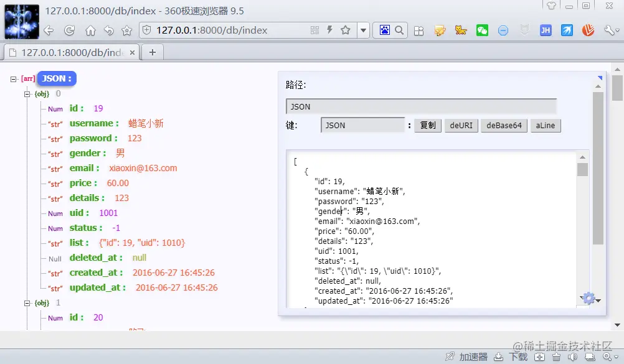Click the blue arrow extension icon
Screen dimensions: 624x364
click(x=567, y=30)
